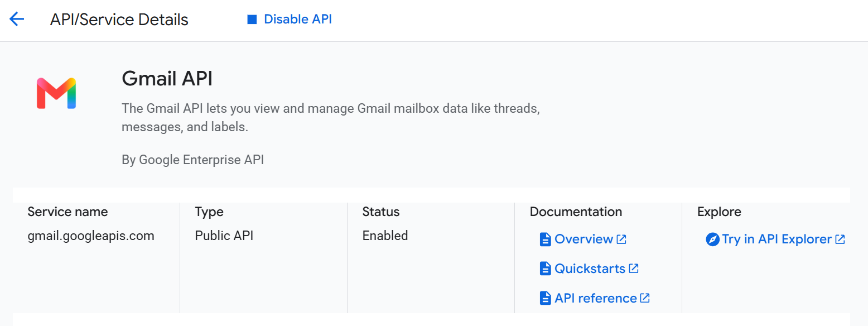Screen dimensions: 868x326
Task: Open the Overview documentation link
Action: coord(584,239)
